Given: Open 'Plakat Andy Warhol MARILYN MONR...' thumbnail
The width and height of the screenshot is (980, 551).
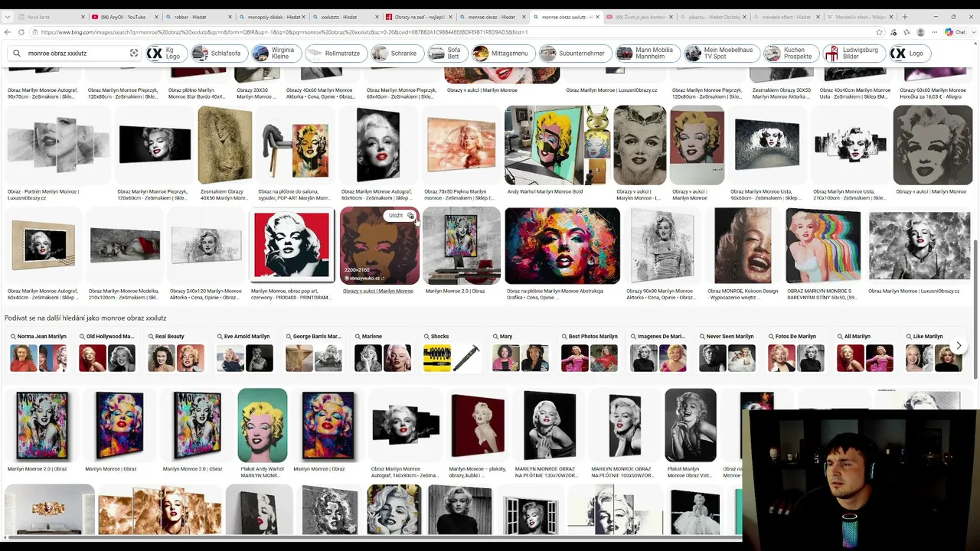Looking at the screenshot, I should [x=263, y=425].
